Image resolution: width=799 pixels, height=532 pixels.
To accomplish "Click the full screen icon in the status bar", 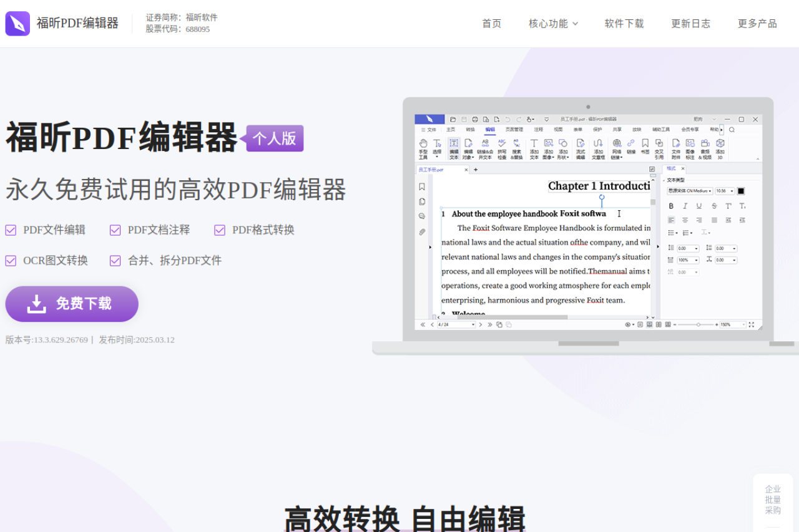I will click(x=752, y=324).
